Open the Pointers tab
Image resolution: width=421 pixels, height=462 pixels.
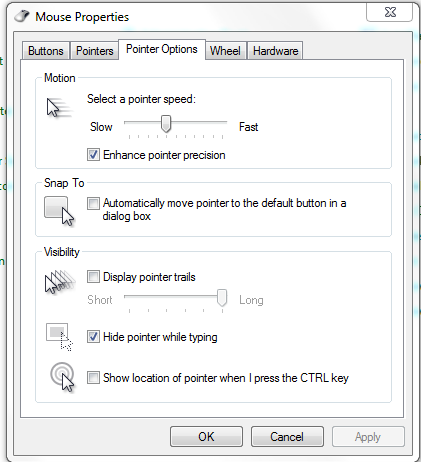(x=95, y=51)
